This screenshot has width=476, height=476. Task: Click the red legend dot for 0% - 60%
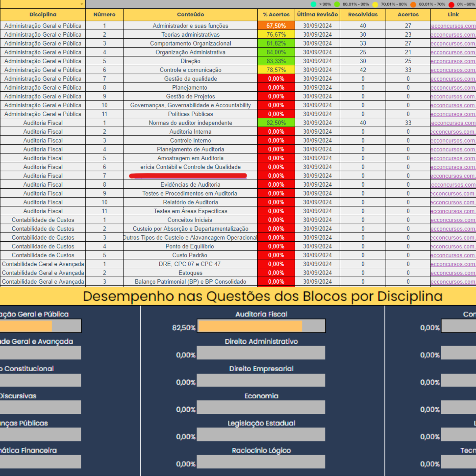(x=452, y=4)
